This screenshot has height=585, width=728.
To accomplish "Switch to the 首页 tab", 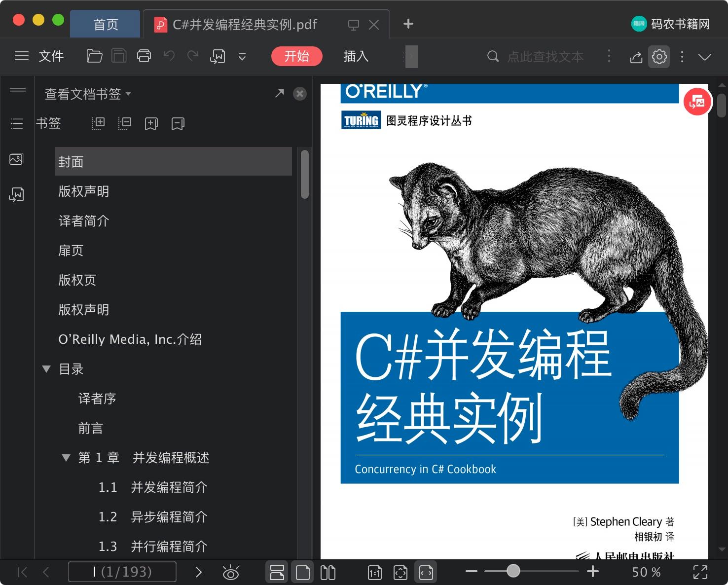I will [x=106, y=24].
